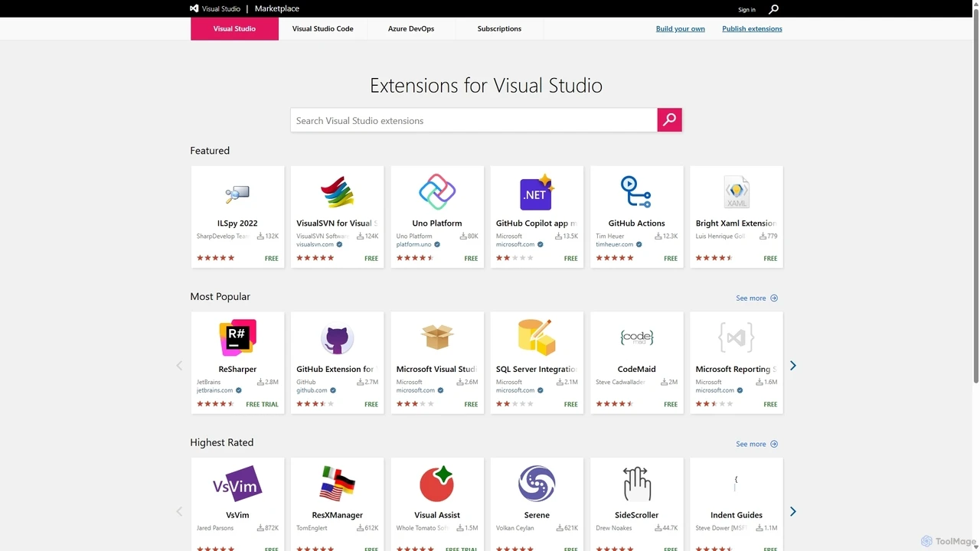Open the header search magnifier icon
Image resolution: width=980 pixels, height=551 pixels.
pos(773,9)
